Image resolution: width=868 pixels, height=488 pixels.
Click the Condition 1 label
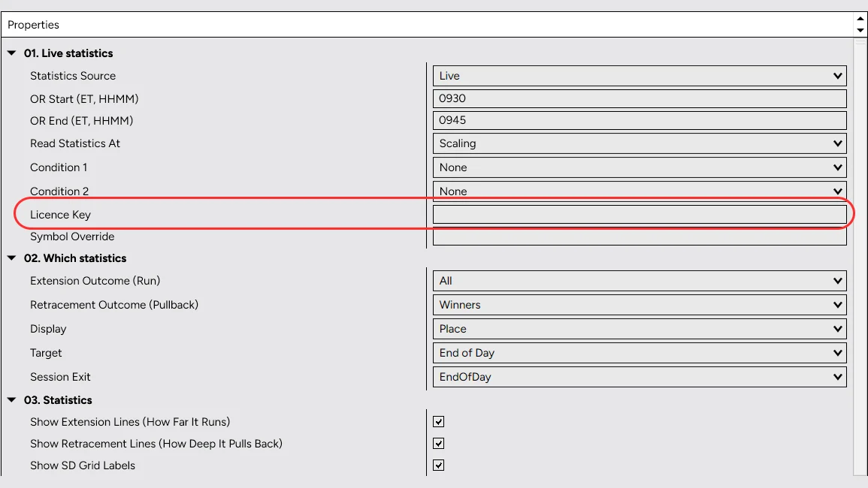[x=58, y=167]
